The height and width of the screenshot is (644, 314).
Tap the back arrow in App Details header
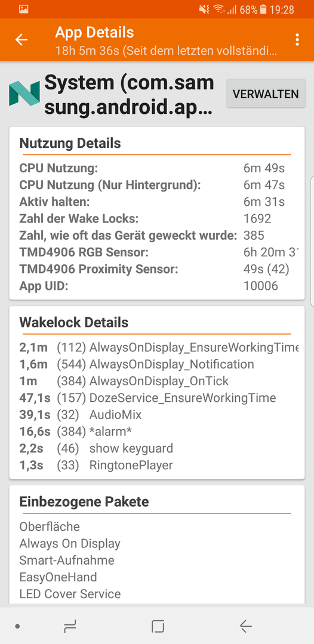[21, 40]
